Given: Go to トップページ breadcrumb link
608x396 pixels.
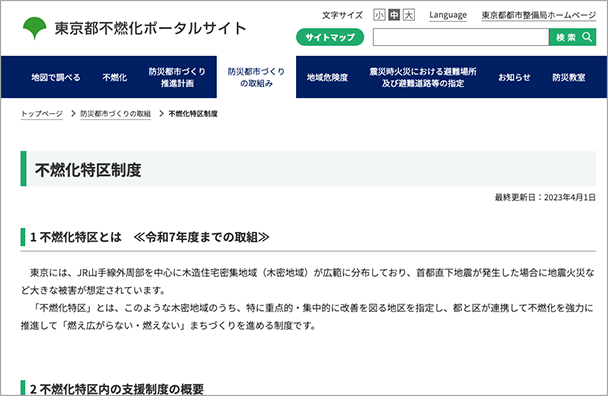Looking at the screenshot, I should click(x=41, y=114).
